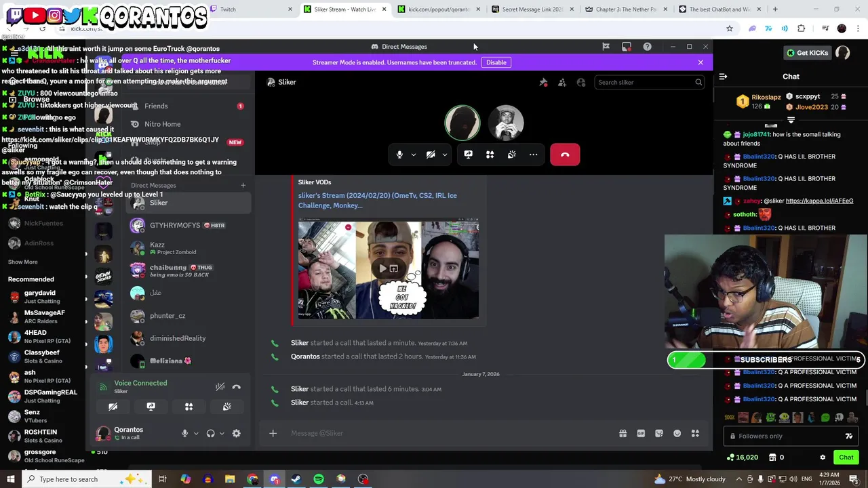Show Sliker's user profile panel
Image resolution: width=868 pixels, height=488 pixels.
(x=581, y=82)
